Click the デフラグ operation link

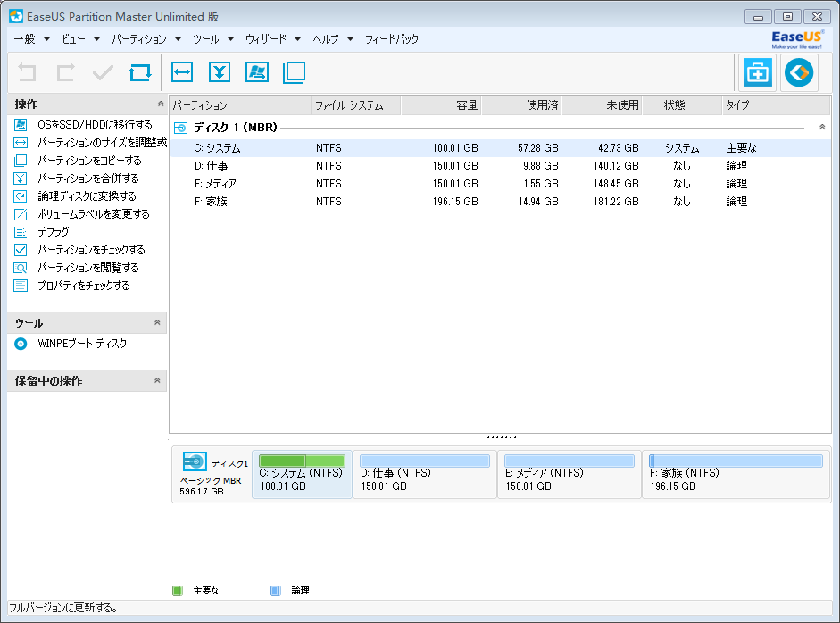click(x=53, y=232)
